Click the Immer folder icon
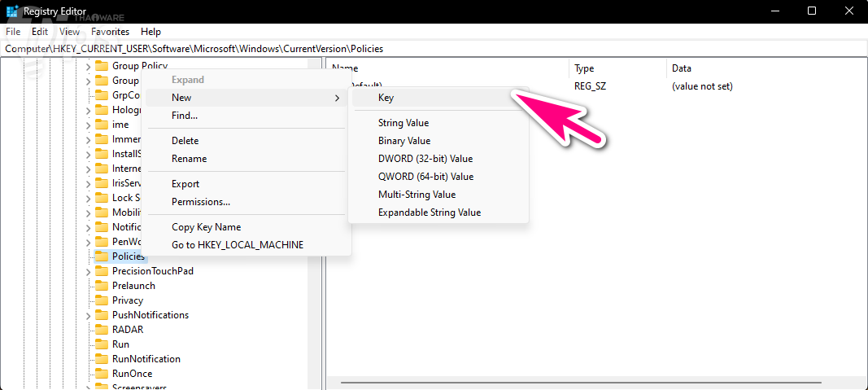 tap(102, 139)
